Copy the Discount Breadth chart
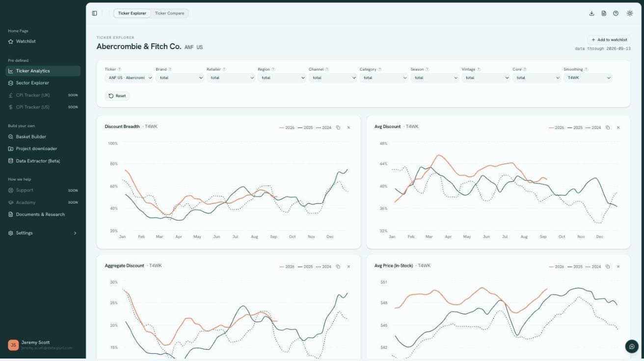The width and height of the screenshot is (644, 361). (x=338, y=128)
